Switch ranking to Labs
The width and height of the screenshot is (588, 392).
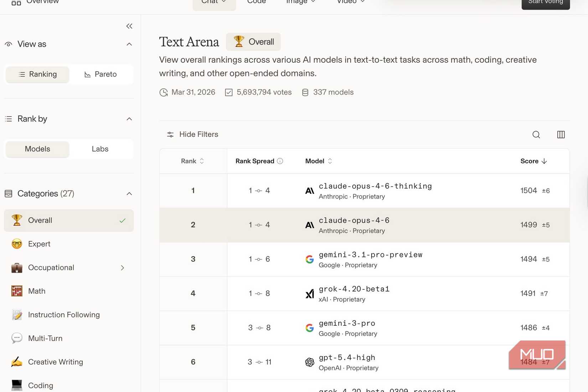pos(100,149)
